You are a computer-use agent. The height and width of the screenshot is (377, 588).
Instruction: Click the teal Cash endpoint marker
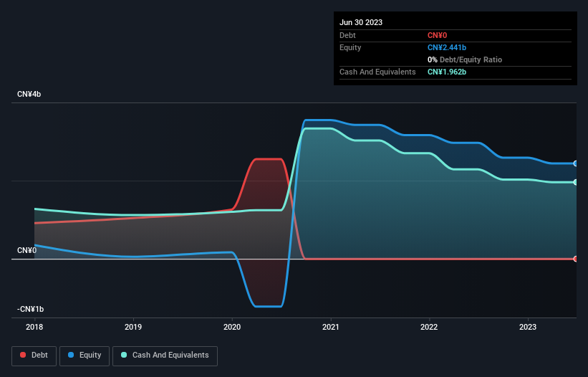(576, 182)
